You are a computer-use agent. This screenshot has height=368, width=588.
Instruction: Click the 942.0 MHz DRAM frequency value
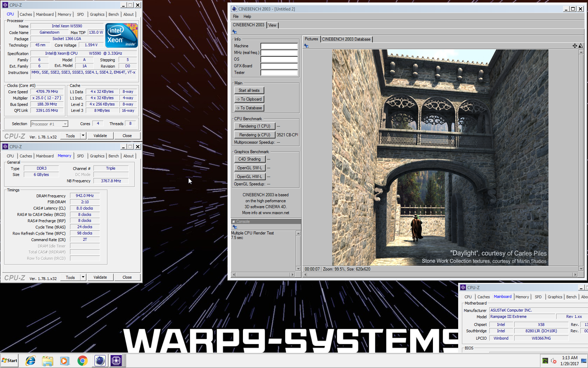pyautogui.click(x=85, y=196)
